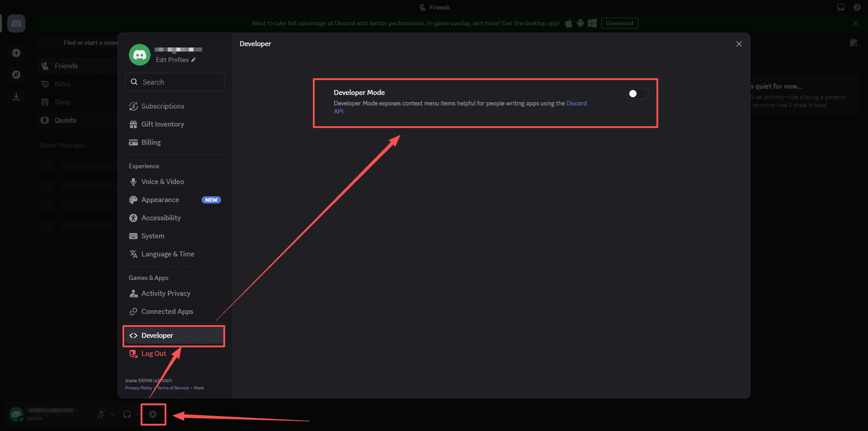Expand output device options next to headphones
The width and height of the screenshot is (868, 431).
[138, 414]
